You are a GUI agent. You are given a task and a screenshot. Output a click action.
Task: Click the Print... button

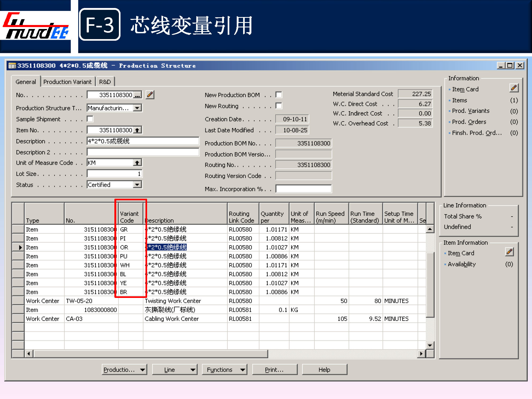point(274,369)
